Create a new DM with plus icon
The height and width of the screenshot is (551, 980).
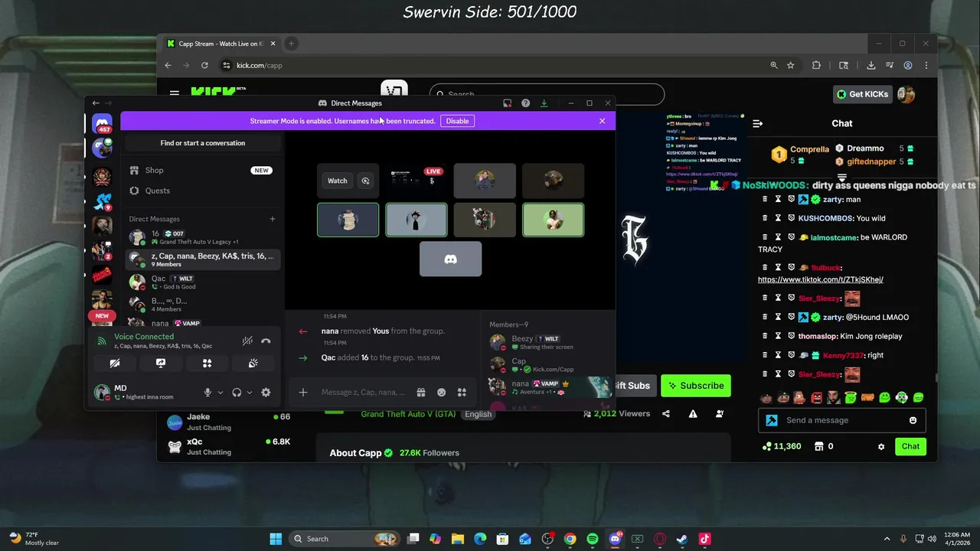click(272, 219)
